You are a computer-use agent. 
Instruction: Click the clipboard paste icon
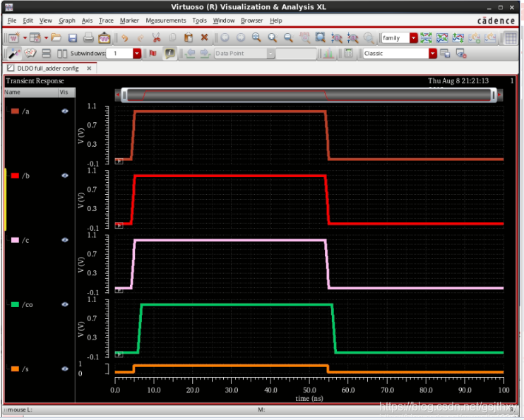click(189, 37)
